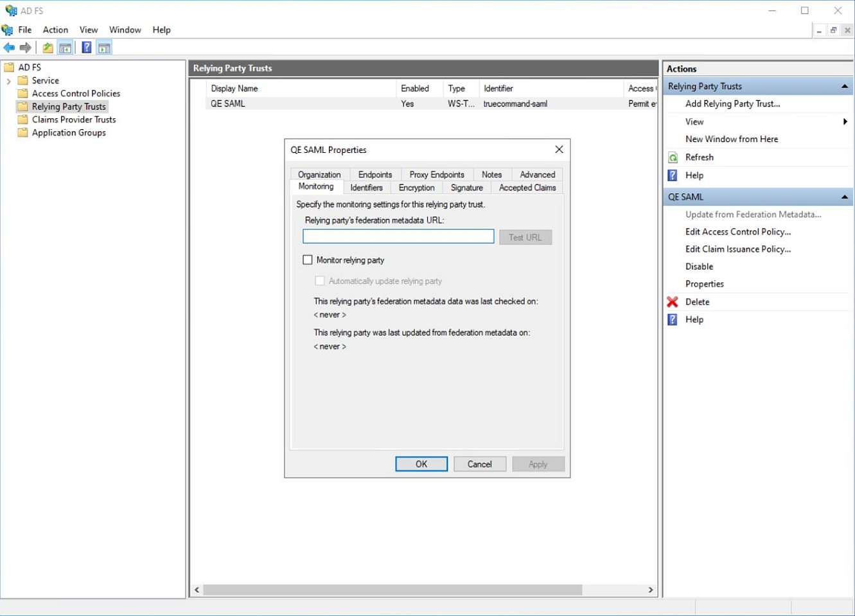Collapse the Relying Party Trusts actions section
The image size is (855, 616).
tap(844, 86)
